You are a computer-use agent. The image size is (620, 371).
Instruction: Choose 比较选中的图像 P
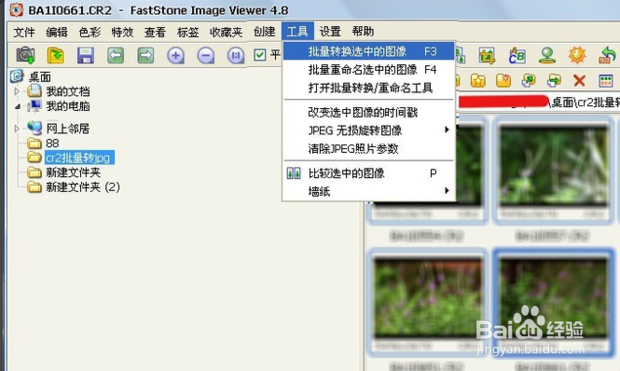pyautogui.click(x=369, y=173)
